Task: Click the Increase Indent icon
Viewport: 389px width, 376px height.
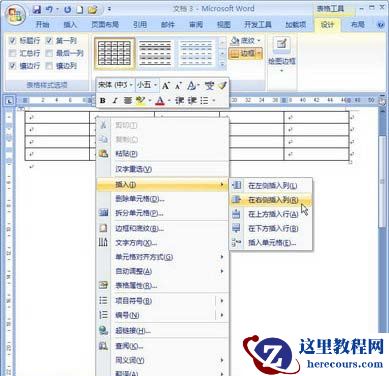Action: tap(192, 100)
